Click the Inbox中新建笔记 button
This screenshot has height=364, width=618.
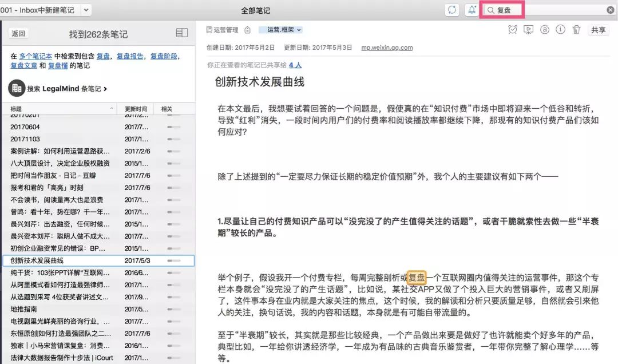40,10
